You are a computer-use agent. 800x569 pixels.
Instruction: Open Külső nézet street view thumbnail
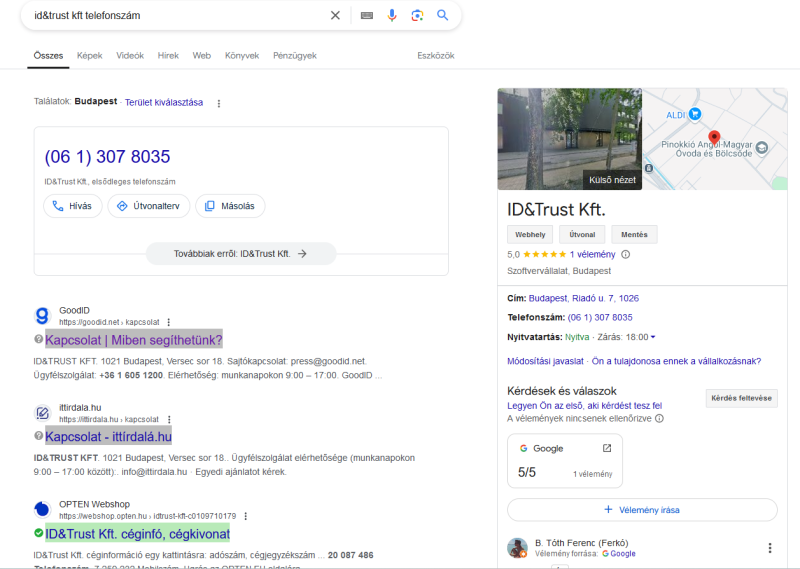[x=570, y=139]
